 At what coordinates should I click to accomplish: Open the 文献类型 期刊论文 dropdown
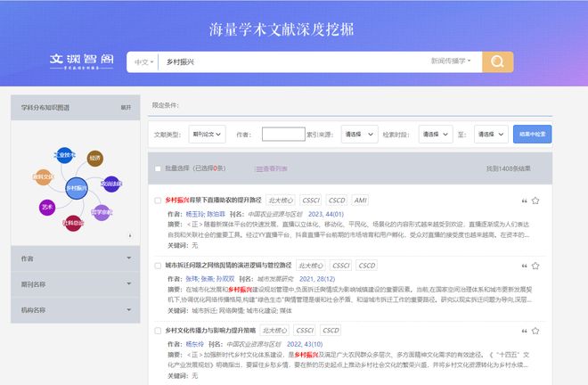click(x=207, y=135)
